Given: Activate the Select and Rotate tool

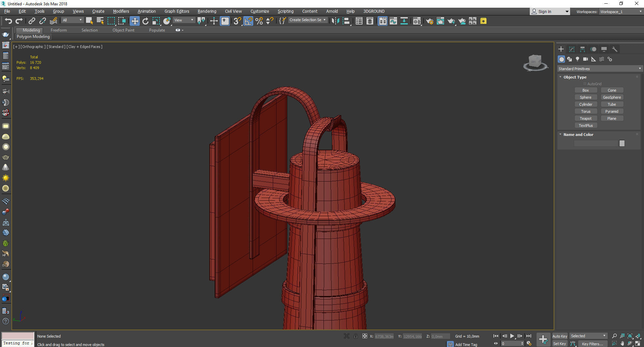Looking at the screenshot, I should coord(145,21).
